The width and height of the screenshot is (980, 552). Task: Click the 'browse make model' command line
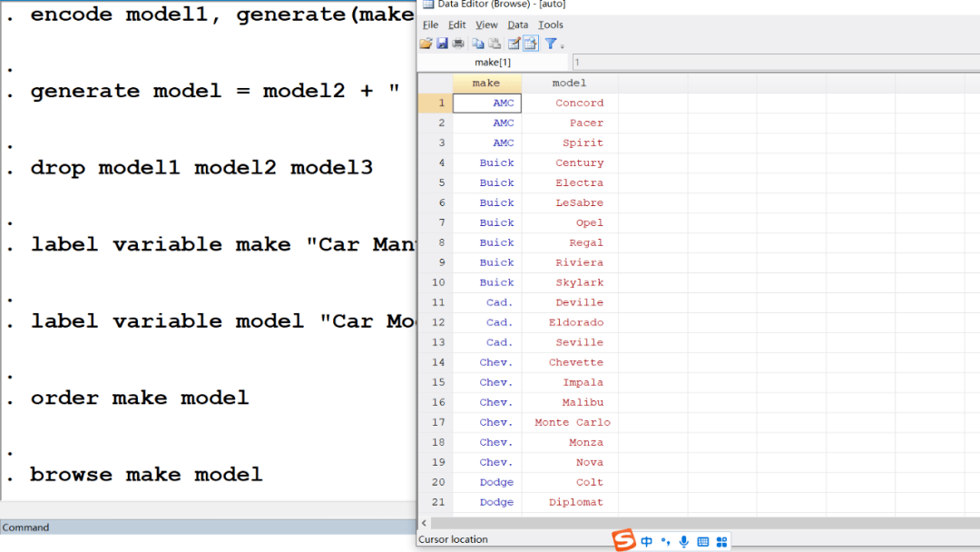coord(146,475)
